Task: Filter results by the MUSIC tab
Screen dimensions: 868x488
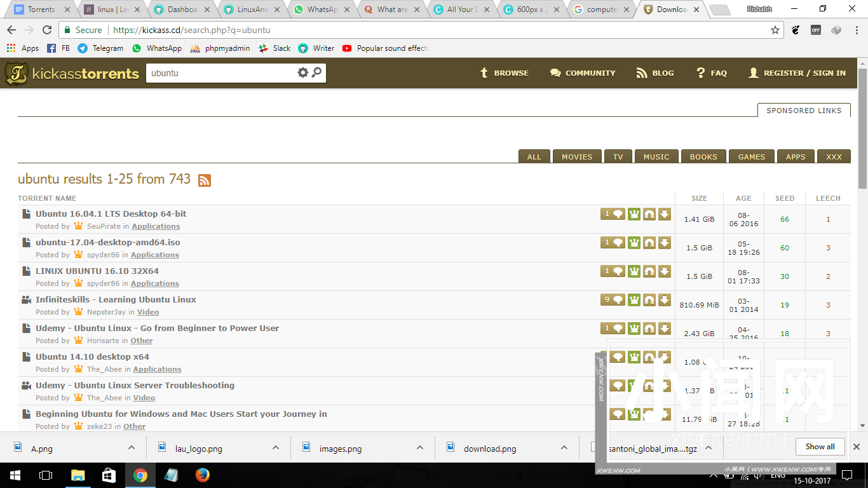Action: click(656, 156)
